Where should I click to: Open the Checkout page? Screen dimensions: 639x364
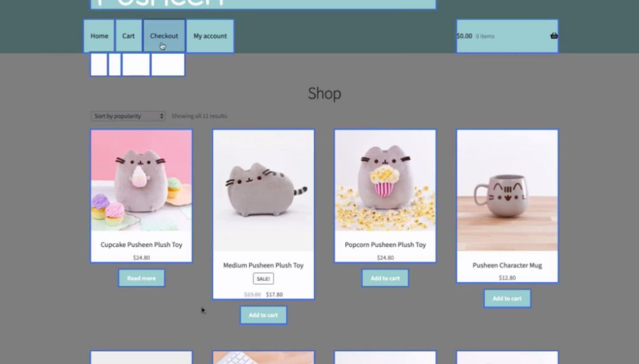(164, 36)
